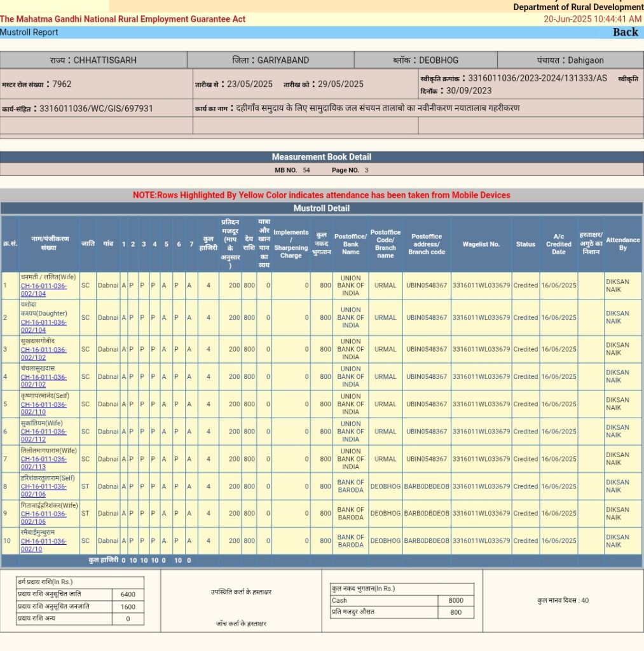Viewport: 644px width, 651px height.
Task: Click the A/c Credited Date column header
Action: pyautogui.click(x=558, y=244)
